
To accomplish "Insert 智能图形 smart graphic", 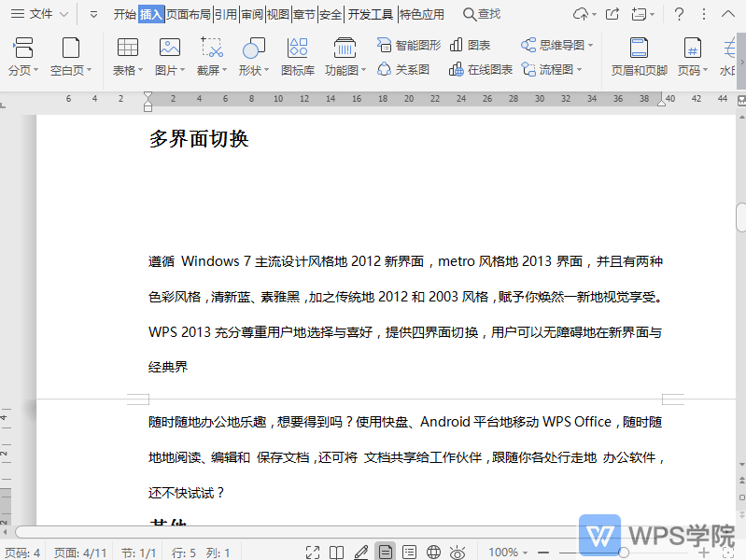I will click(409, 45).
